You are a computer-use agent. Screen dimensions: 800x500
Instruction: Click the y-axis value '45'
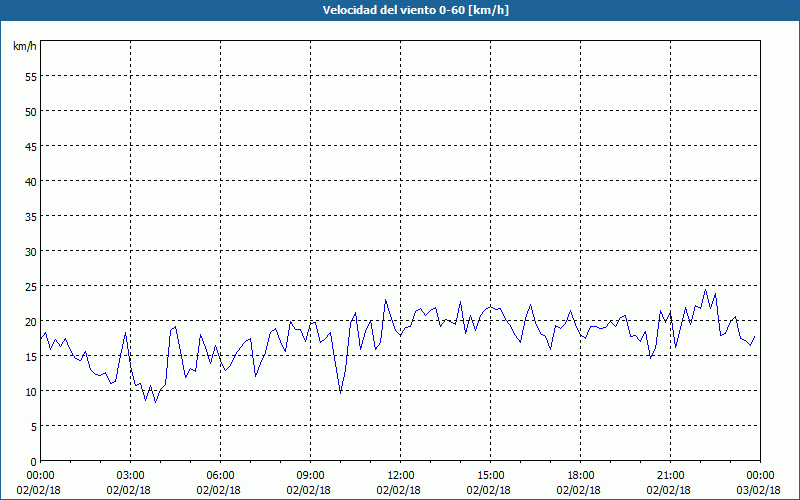(x=31, y=146)
